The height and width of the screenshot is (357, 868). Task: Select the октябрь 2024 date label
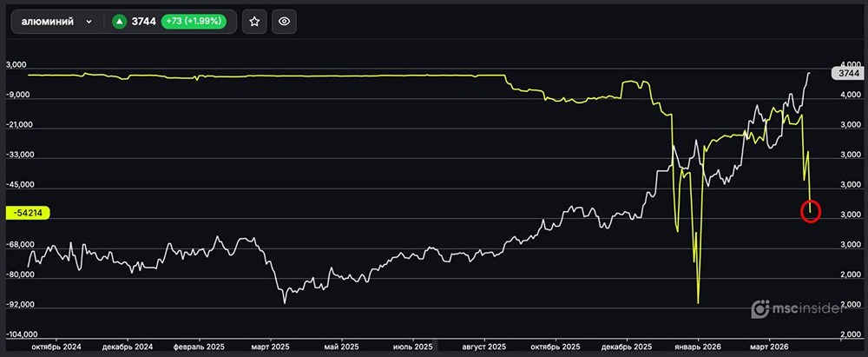(56, 347)
